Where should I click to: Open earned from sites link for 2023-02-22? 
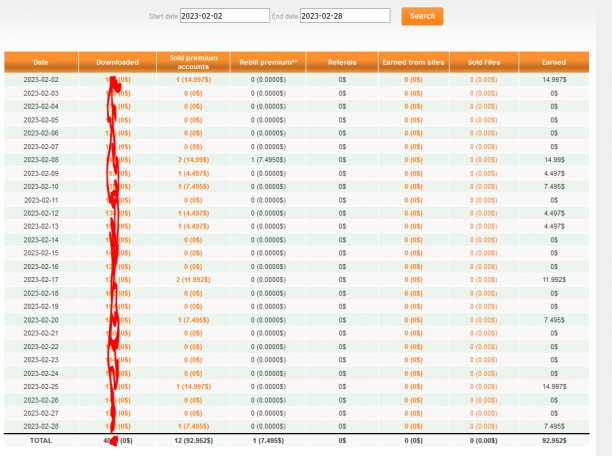tap(413, 347)
